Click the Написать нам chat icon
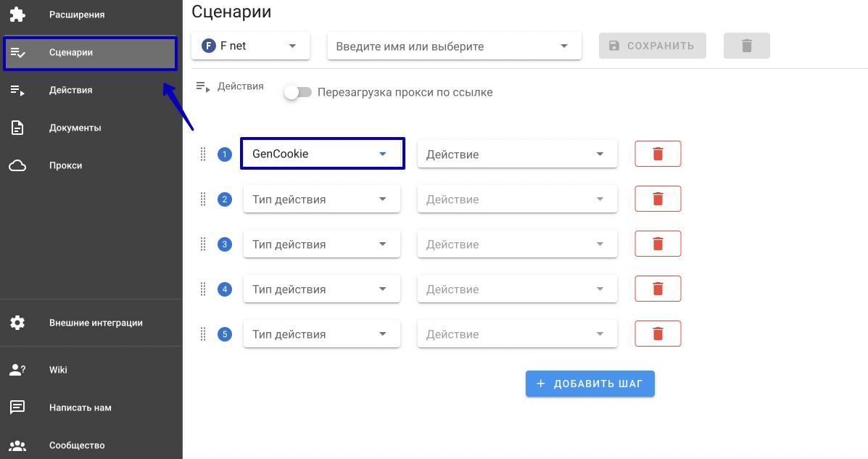 (x=17, y=408)
